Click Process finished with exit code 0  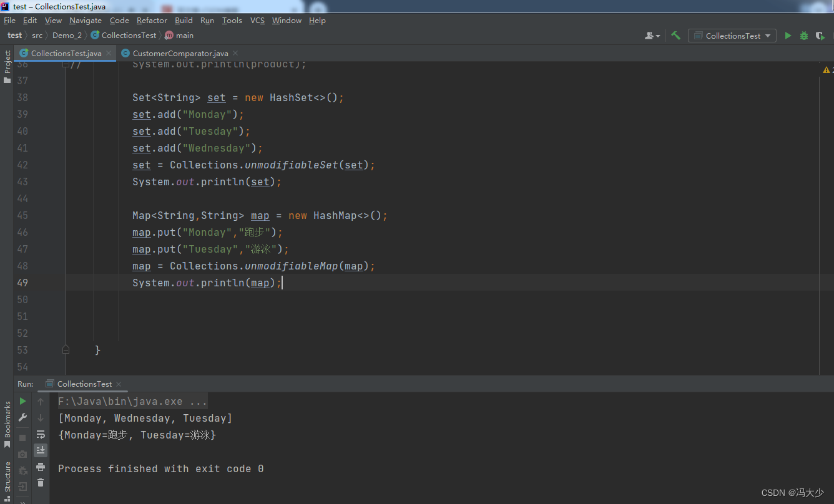click(160, 468)
